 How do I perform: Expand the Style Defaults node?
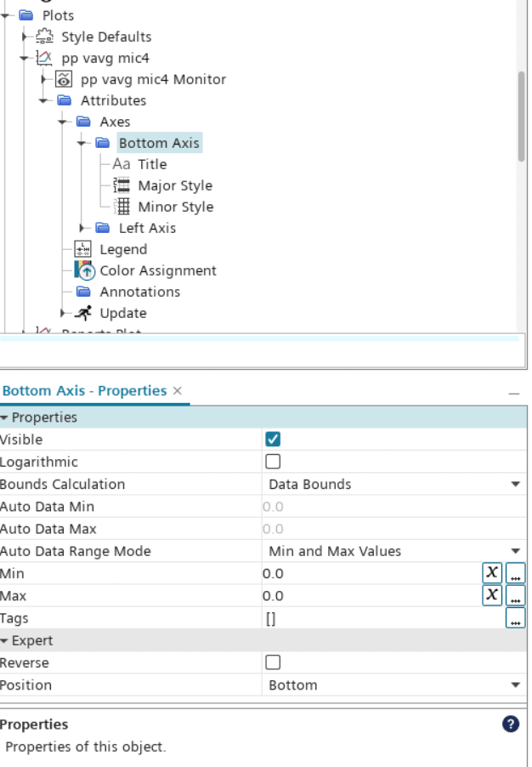(25, 37)
